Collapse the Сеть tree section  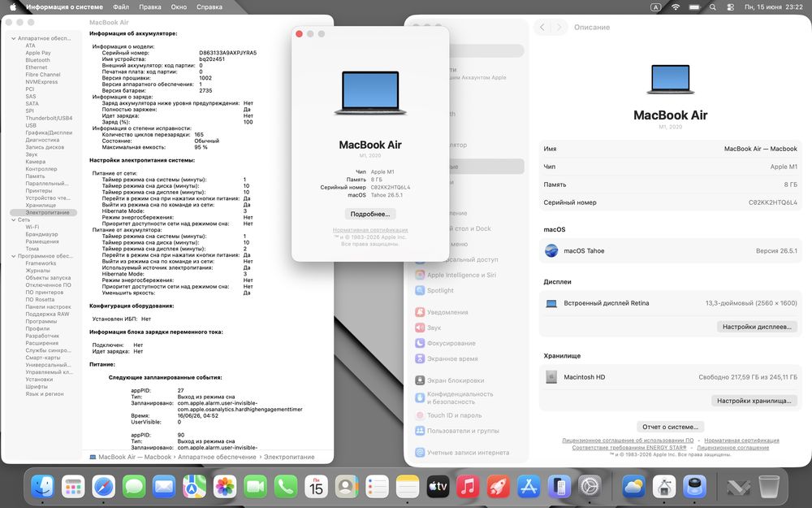point(14,219)
